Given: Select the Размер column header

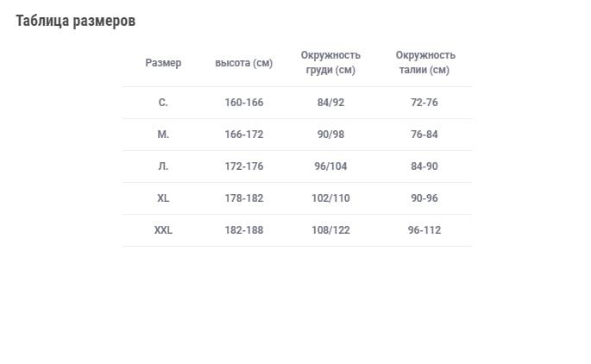Looking at the screenshot, I should coord(163,63).
